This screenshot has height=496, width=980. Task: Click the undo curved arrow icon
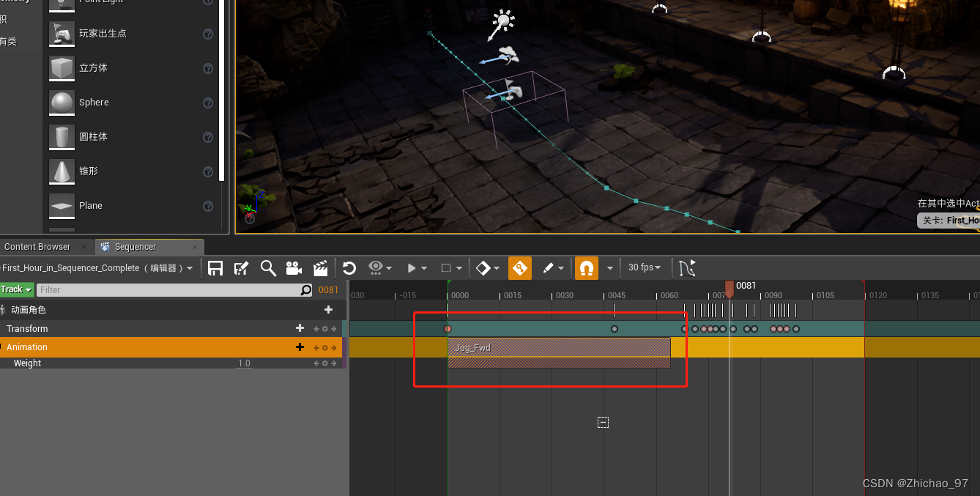(x=349, y=267)
